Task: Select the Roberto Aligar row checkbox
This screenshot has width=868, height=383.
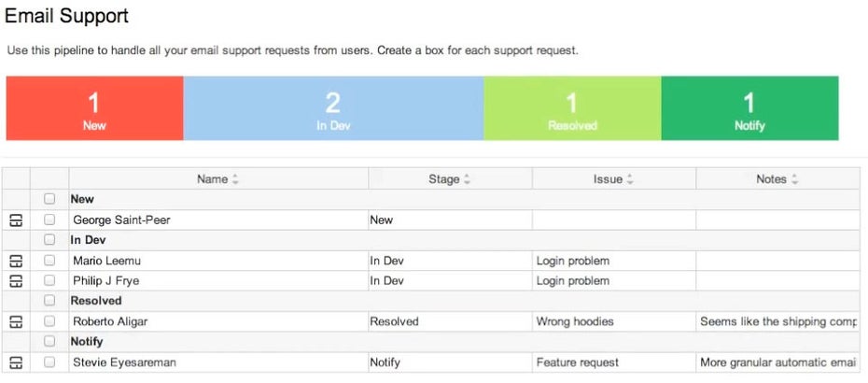Action: pyautogui.click(x=49, y=321)
